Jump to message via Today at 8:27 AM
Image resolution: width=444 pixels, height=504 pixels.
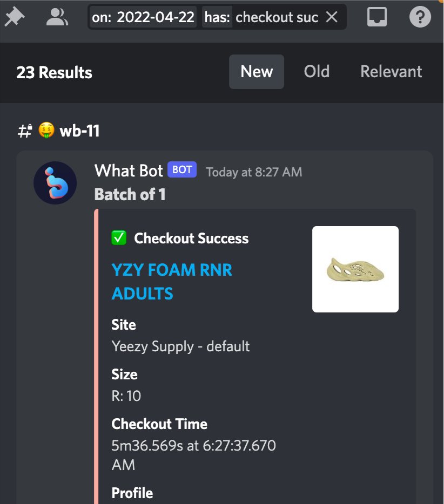[254, 172]
